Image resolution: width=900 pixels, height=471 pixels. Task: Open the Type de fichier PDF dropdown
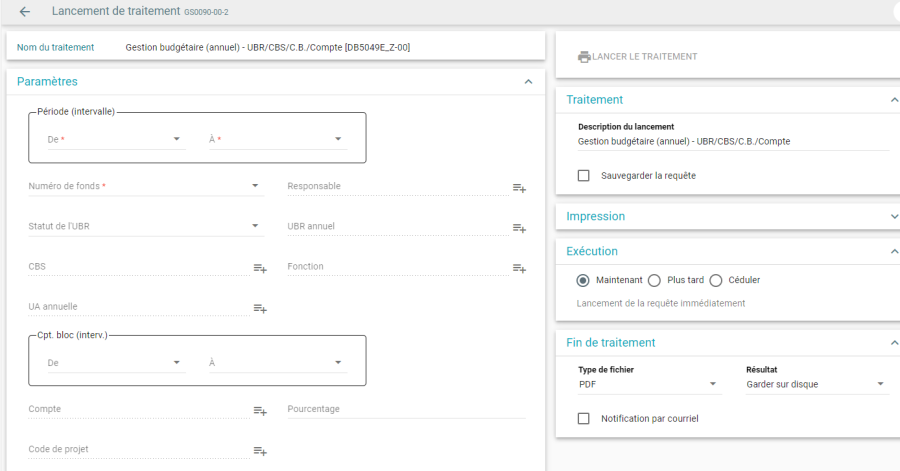pos(650,384)
